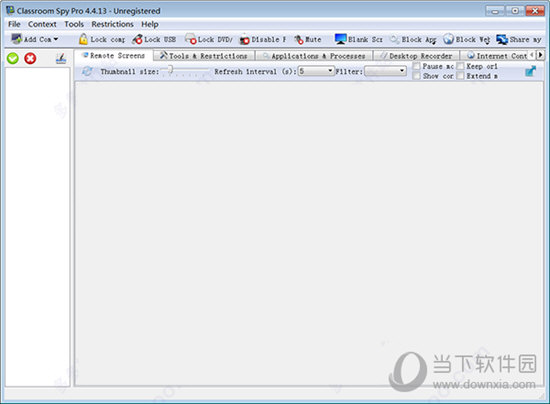This screenshot has height=404, width=550.
Task: Click the blue pop-out window icon
Action: [x=530, y=71]
